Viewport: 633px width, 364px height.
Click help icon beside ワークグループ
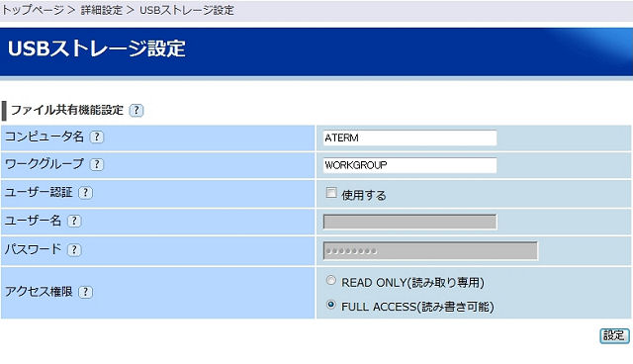pyautogui.click(x=97, y=164)
